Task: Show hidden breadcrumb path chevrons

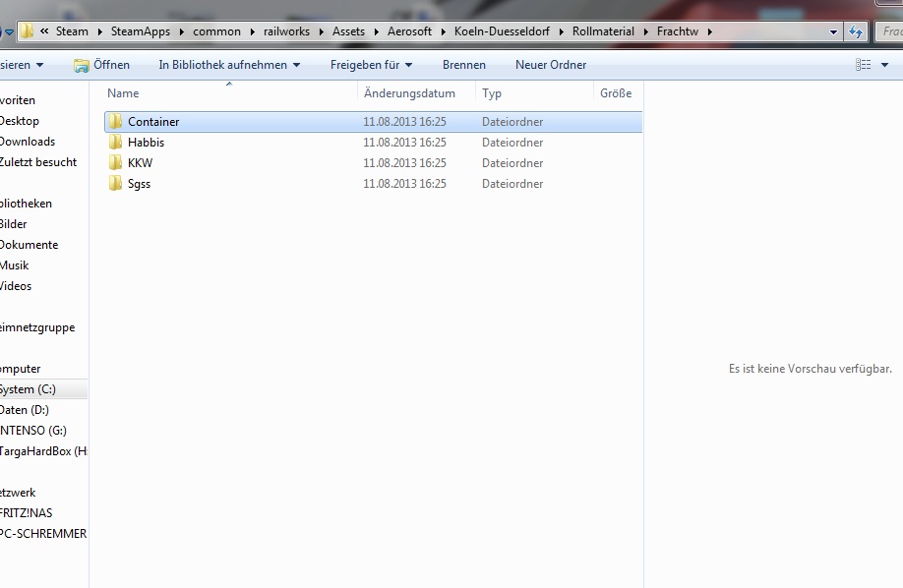Action: coord(44,31)
